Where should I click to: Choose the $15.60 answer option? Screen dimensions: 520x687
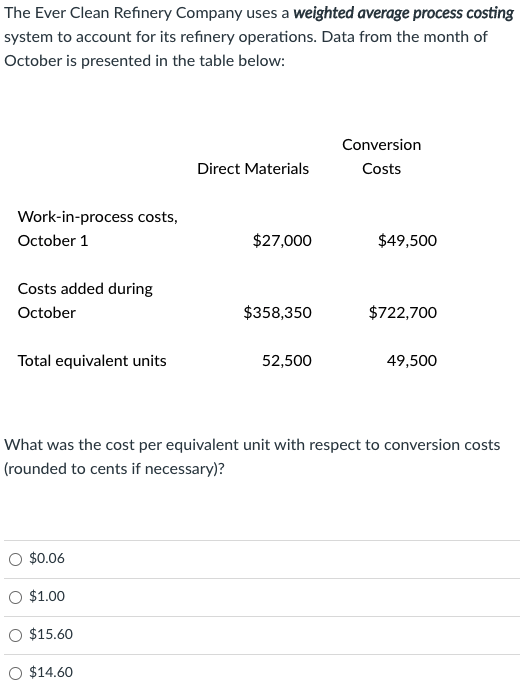pos(15,635)
